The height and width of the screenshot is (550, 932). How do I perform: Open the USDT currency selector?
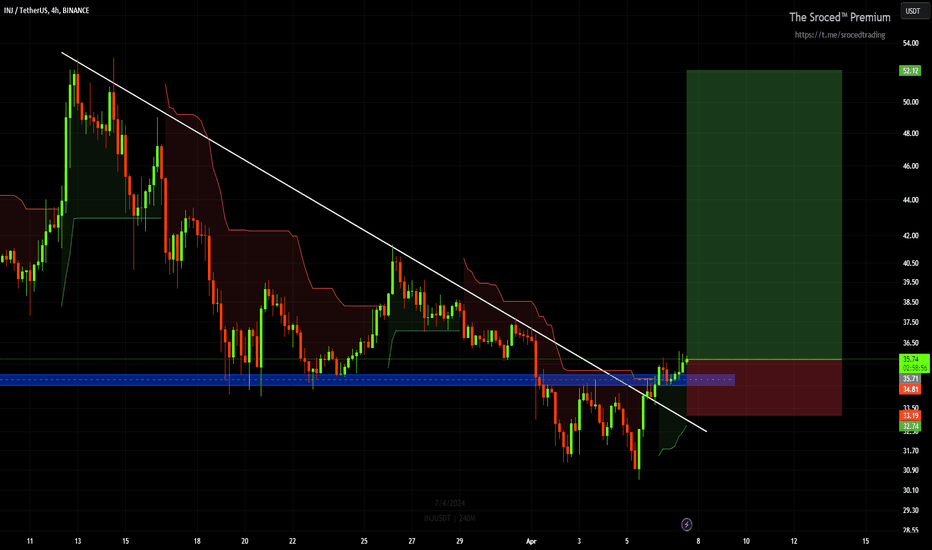[x=913, y=11]
